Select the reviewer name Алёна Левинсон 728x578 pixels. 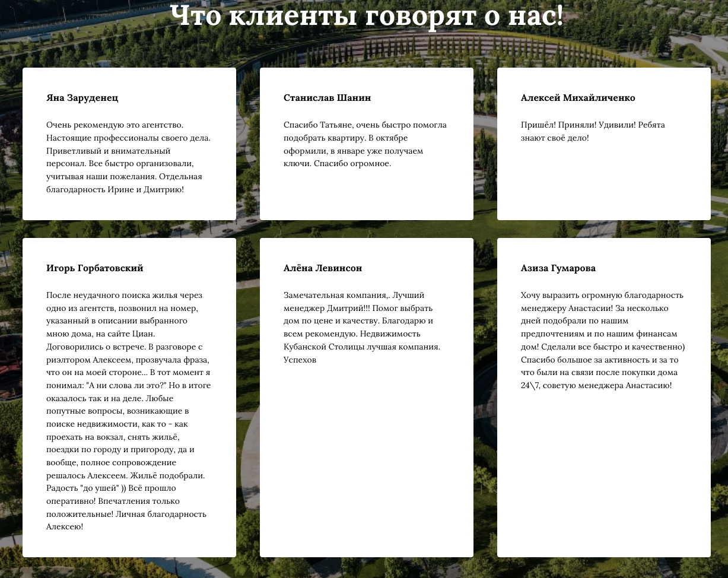[x=323, y=268]
